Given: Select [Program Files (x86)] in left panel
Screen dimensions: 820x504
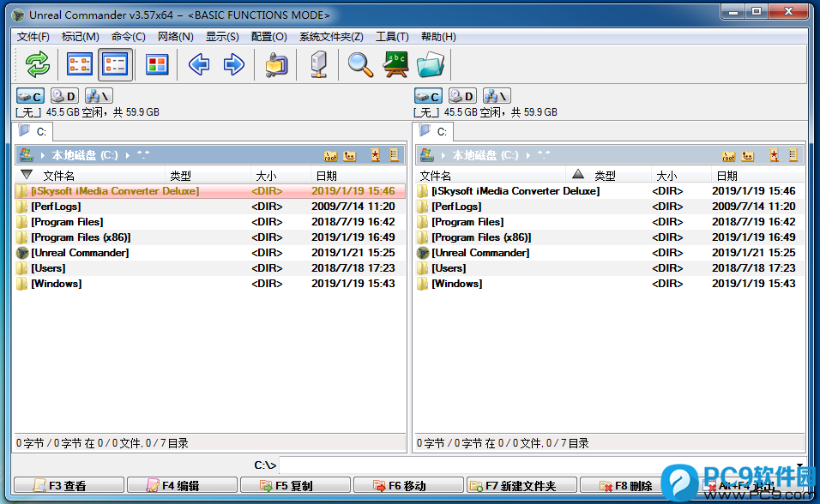Looking at the screenshot, I should [209, 237].
